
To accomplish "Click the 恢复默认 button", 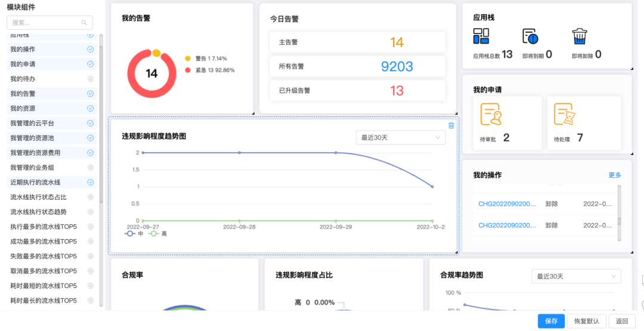I will (587, 321).
